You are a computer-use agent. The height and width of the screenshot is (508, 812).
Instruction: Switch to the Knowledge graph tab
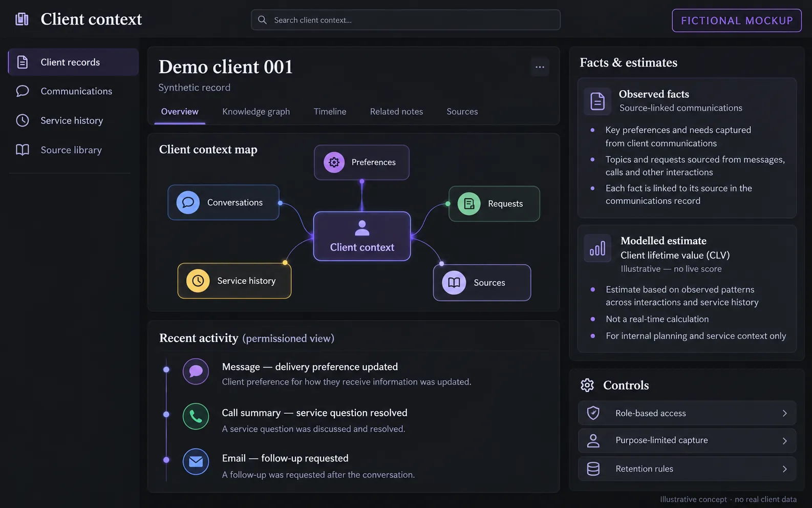pyautogui.click(x=256, y=112)
